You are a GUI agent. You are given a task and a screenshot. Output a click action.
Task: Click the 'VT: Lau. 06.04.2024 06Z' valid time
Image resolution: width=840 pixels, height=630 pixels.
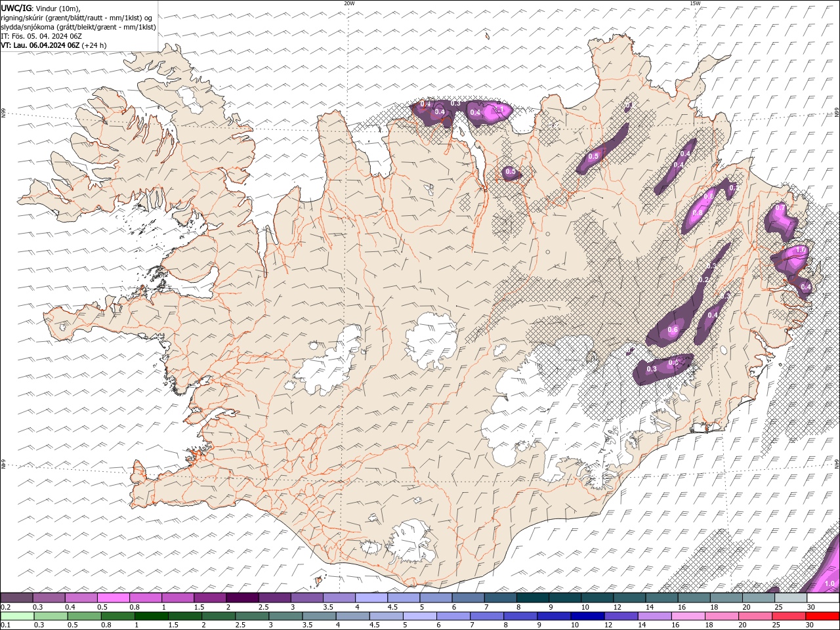[x=40, y=45]
